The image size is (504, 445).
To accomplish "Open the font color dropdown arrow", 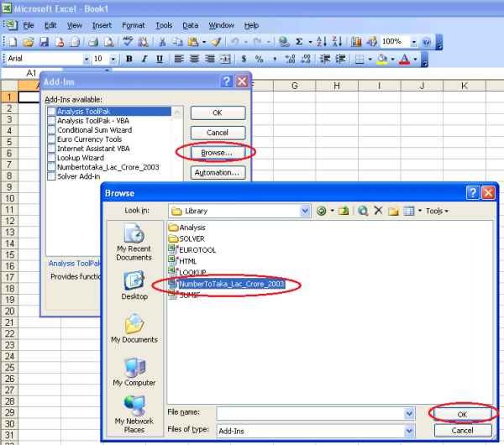I will [x=415, y=59].
